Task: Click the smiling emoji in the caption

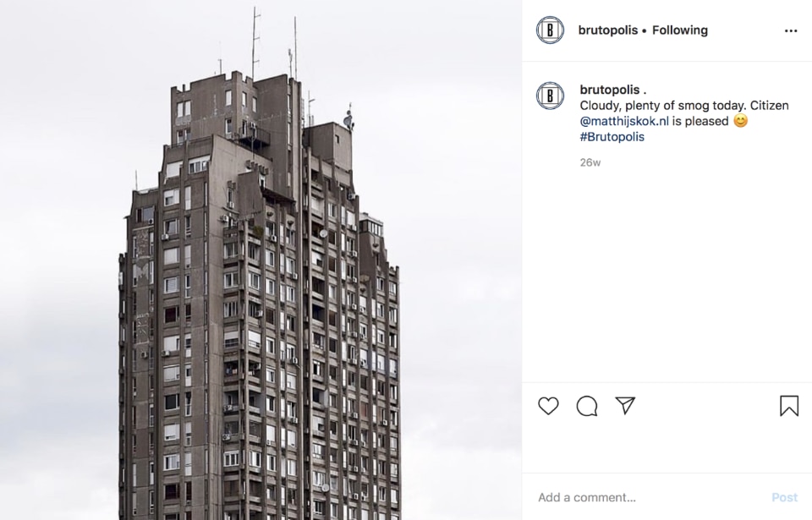Action: (741, 121)
